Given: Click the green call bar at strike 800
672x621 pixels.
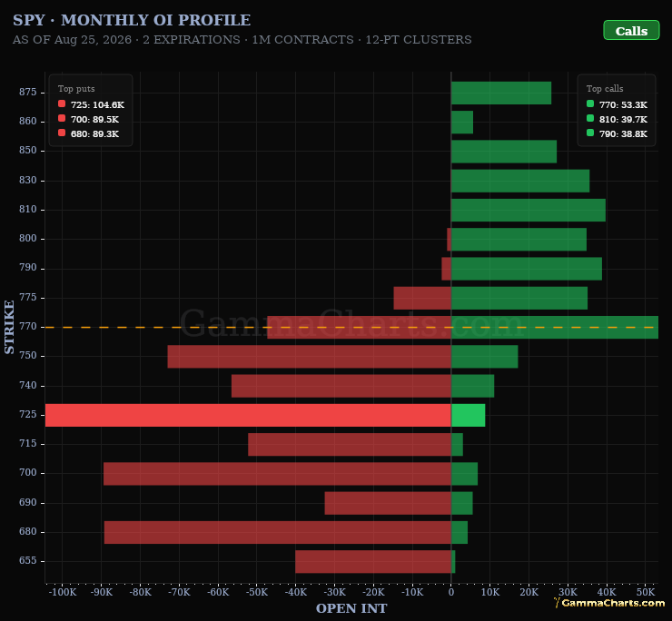Looking at the screenshot, I should coord(519,239).
